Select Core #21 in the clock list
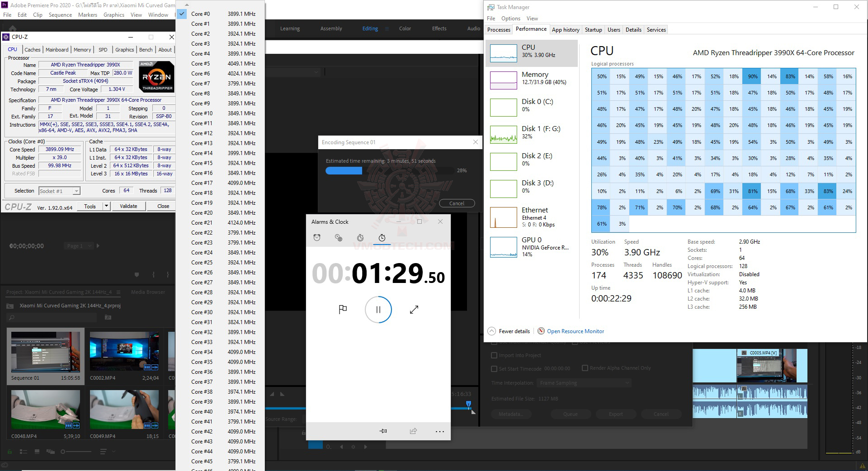Viewport: 868px width, 471px height. point(220,223)
